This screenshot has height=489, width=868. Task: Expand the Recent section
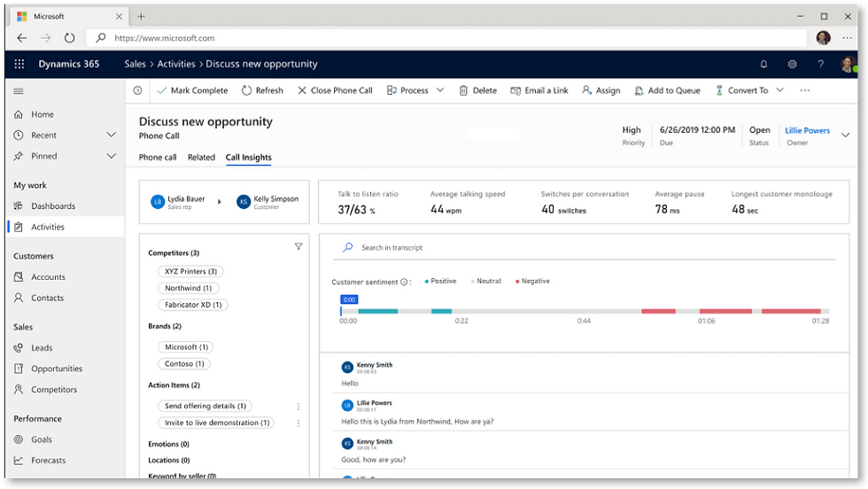pos(112,136)
